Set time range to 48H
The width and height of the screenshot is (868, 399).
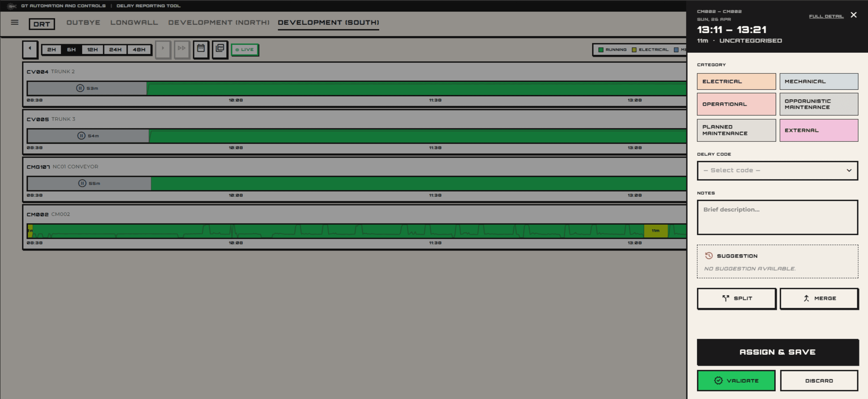pos(139,50)
